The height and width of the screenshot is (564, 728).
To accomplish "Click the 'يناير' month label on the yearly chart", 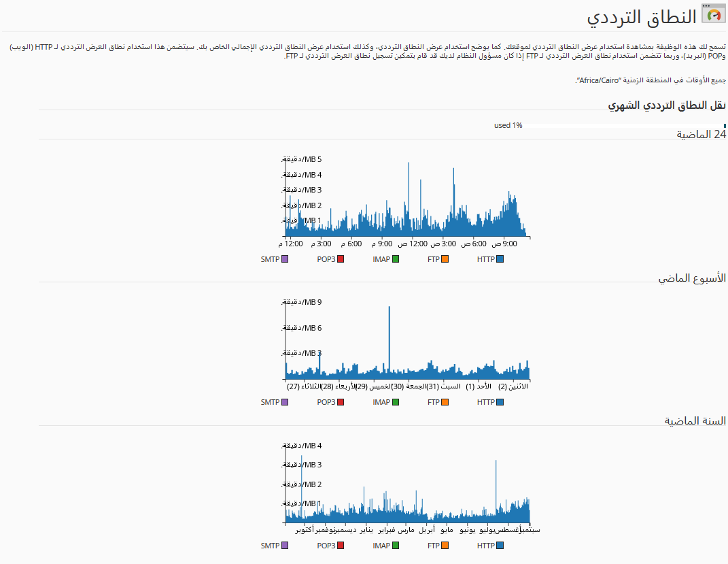I will (367, 530).
